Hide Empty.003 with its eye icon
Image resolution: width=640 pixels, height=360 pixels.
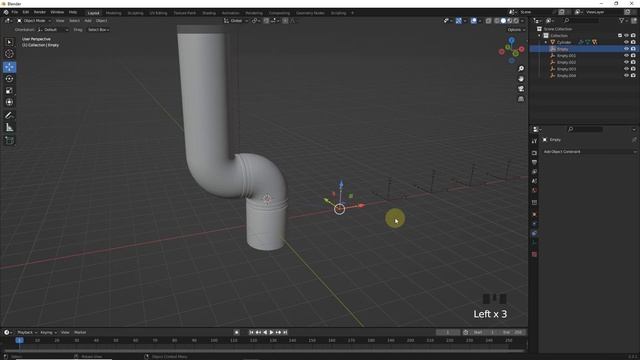click(x=626, y=69)
